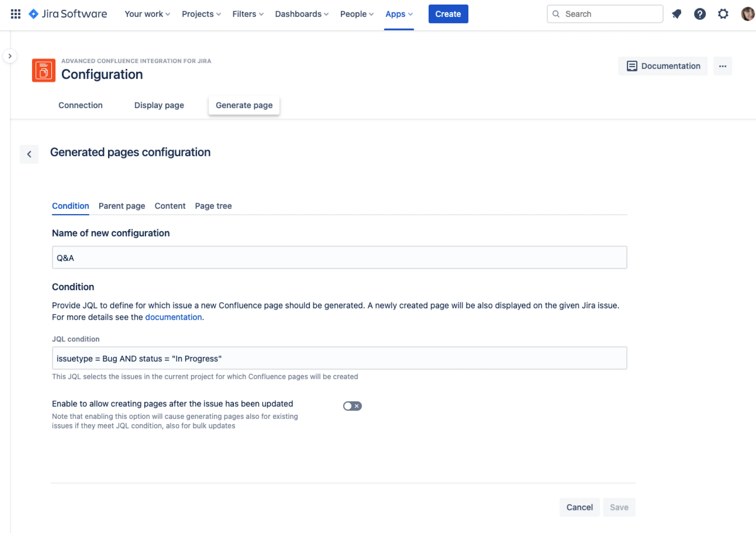Click the Jira Software logo
This screenshot has height=533, width=756.
pyautogui.click(x=68, y=14)
